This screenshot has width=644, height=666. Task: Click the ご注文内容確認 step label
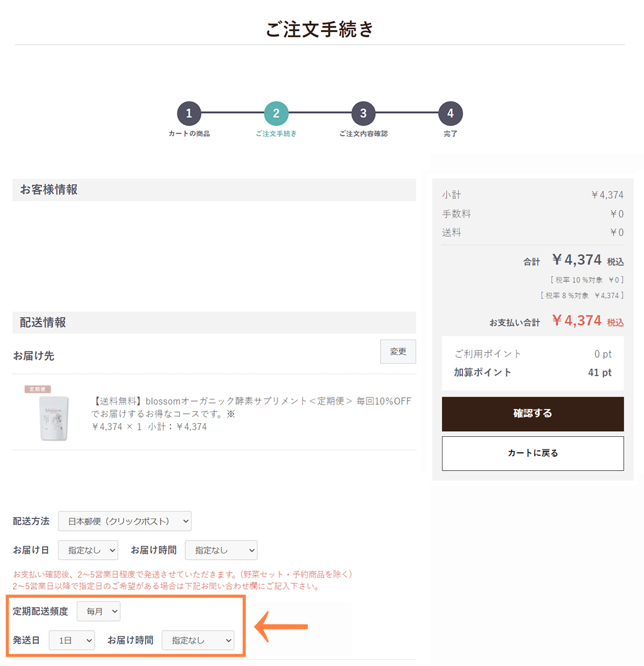click(x=363, y=133)
